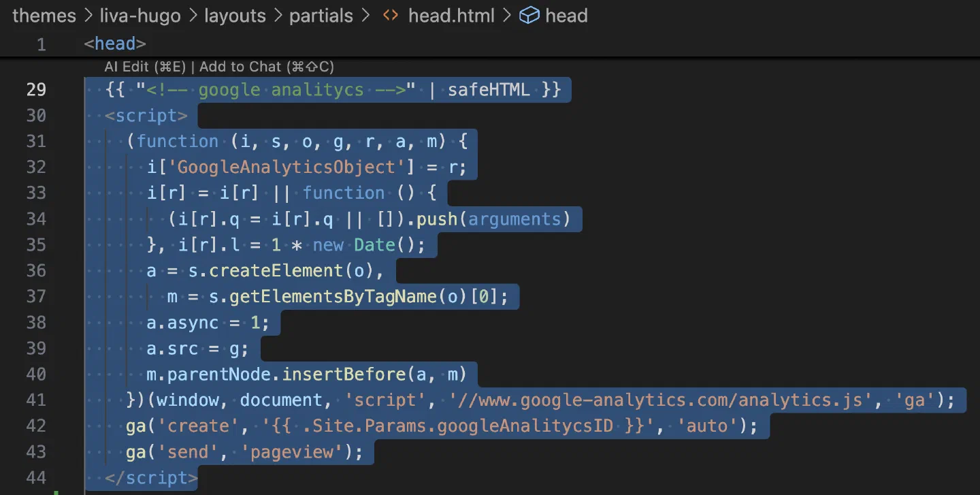Place cursor on safeHTML on line 29
This screenshot has height=495, width=980.
489,89
